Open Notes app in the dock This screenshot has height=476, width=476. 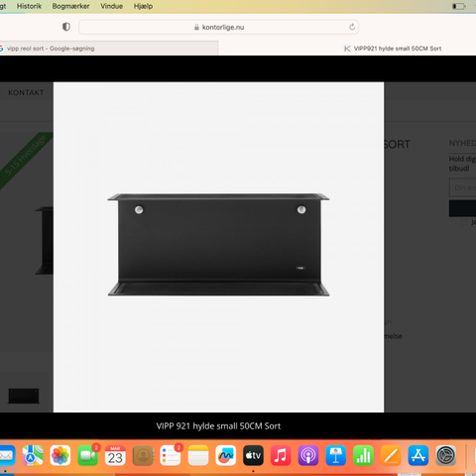click(x=198, y=455)
